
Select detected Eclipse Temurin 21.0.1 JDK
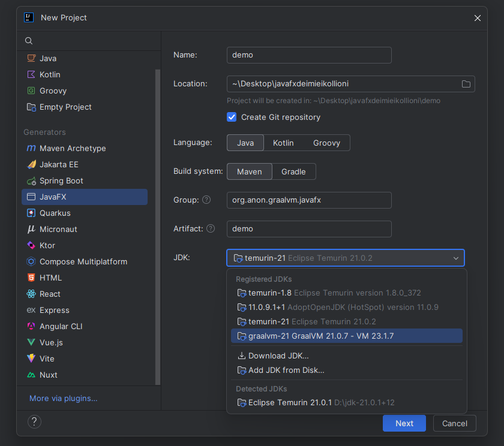click(347, 402)
